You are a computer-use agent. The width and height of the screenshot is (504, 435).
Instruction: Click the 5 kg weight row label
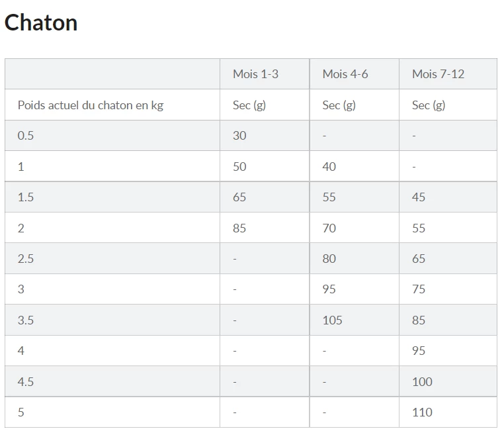tap(21, 412)
